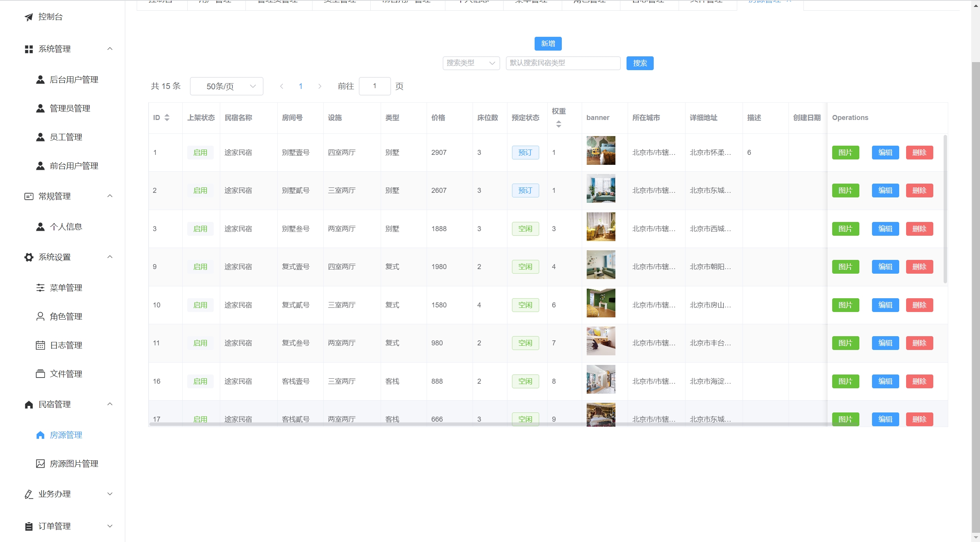Click the blue 新增 button
This screenshot has height=542, width=980.
(548, 44)
